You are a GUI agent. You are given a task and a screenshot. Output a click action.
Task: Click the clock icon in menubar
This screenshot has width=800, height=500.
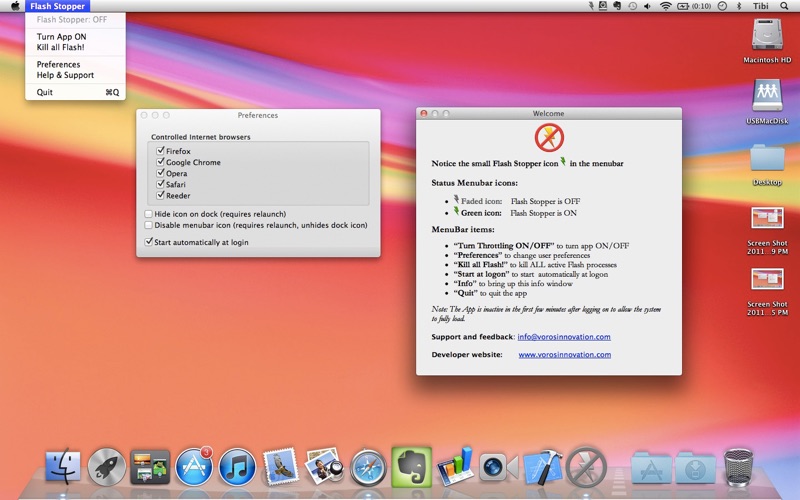coord(722,6)
